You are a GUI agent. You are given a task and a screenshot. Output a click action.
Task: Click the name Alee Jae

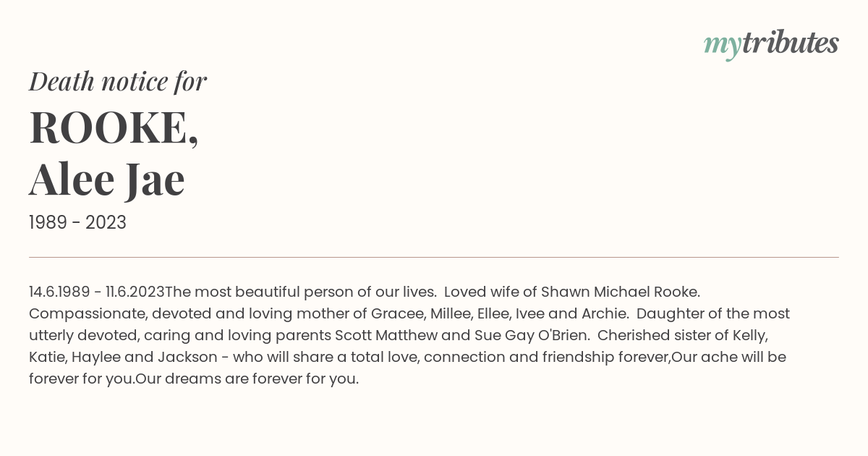[x=107, y=179]
